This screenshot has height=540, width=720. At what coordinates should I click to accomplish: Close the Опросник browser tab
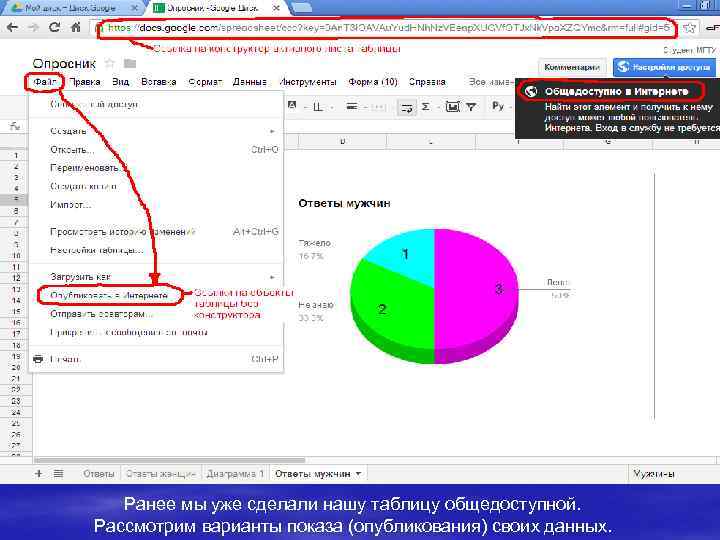(276, 8)
